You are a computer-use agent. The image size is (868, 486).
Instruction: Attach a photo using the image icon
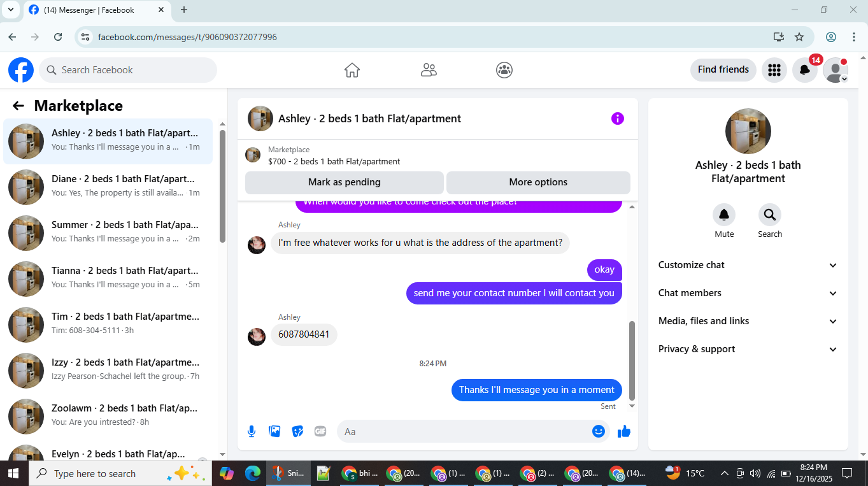[274, 431]
